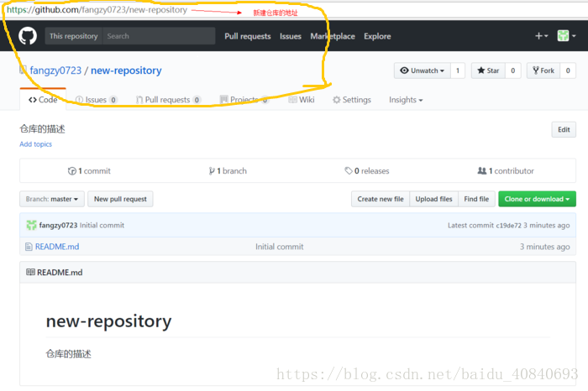
Task: Open Pull requests in top navigation
Action: (x=248, y=36)
